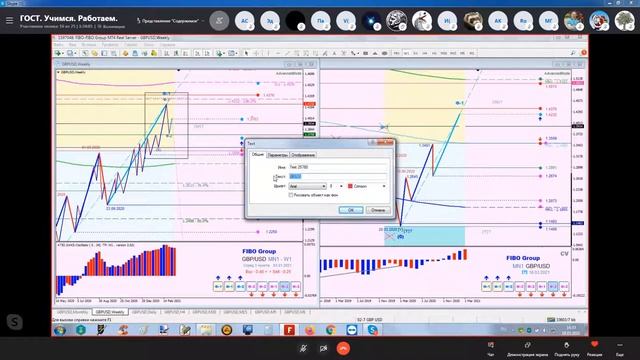Open Skype from the taskbar
This screenshot has width=640, height=360.
[x=373, y=330]
